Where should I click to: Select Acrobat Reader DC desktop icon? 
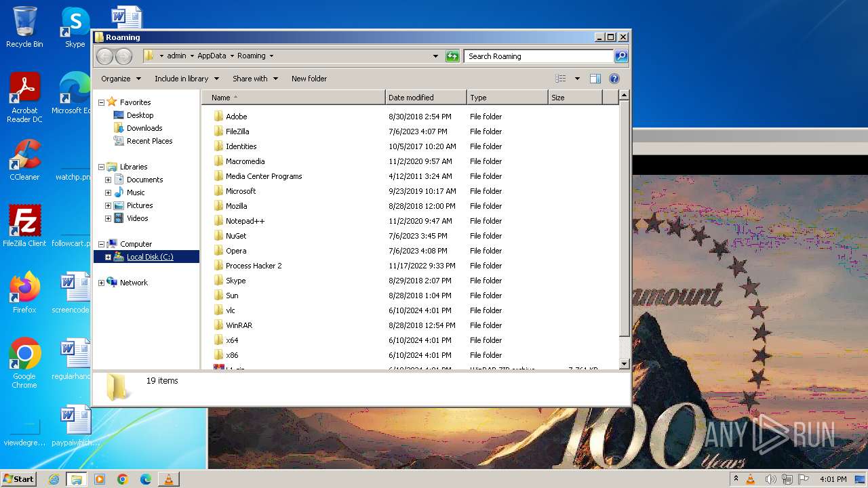click(24, 98)
